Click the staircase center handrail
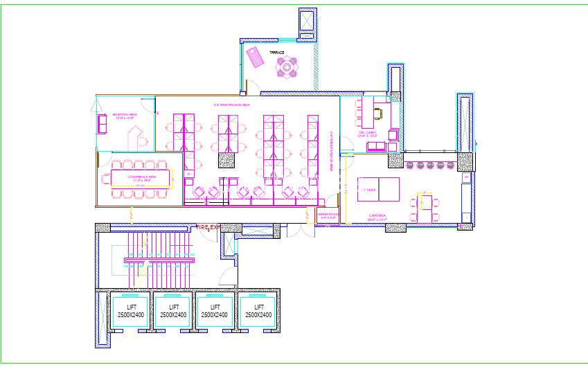 pos(159,260)
